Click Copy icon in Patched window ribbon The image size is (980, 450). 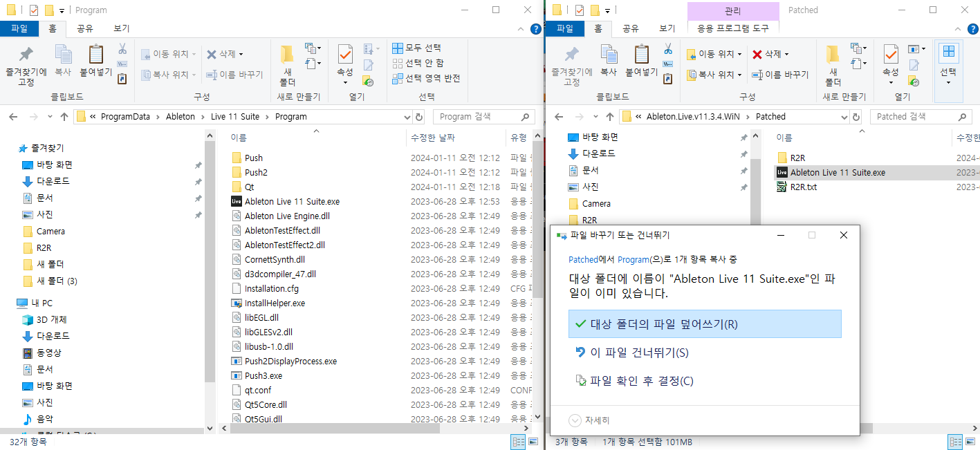[609, 61]
